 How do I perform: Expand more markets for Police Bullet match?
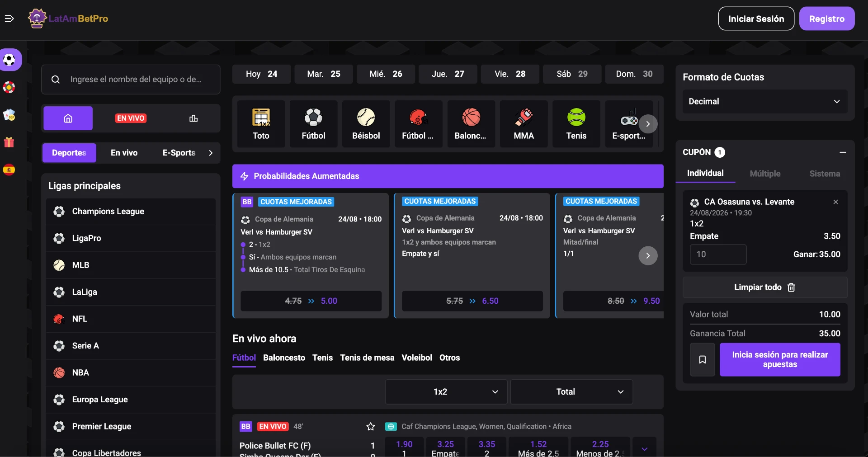click(644, 448)
